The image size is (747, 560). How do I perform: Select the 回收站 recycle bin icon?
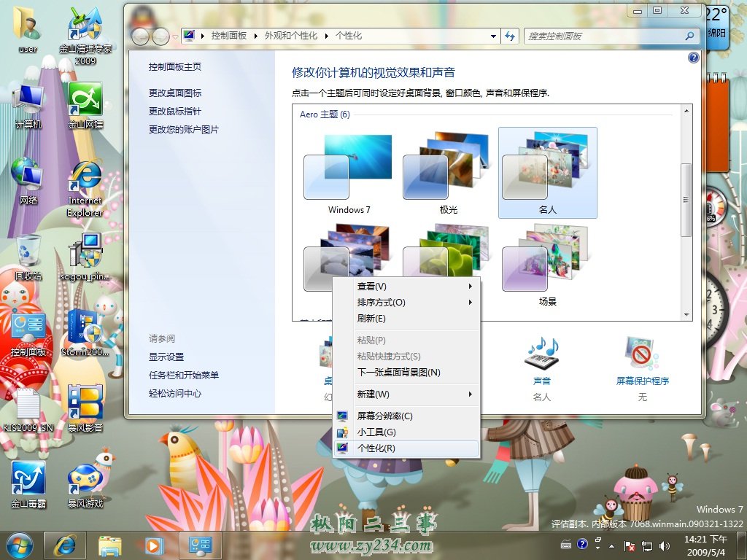tap(28, 257)
